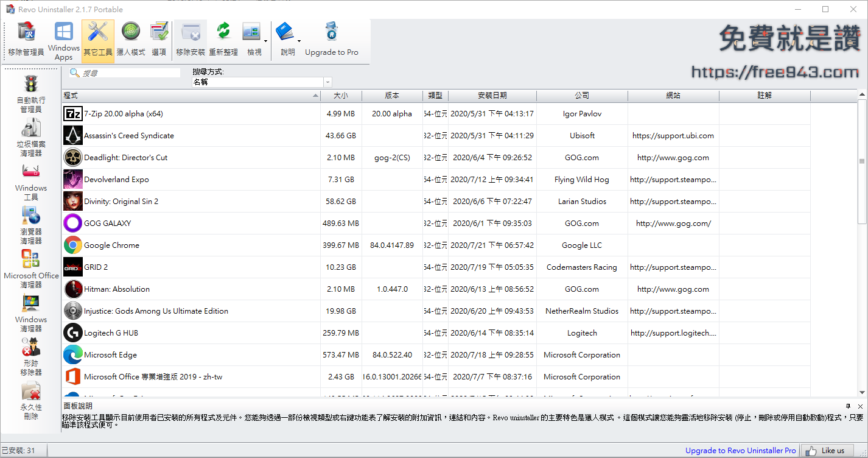Refresh the installed programs list (重新整理)

(x=223, y=38)
